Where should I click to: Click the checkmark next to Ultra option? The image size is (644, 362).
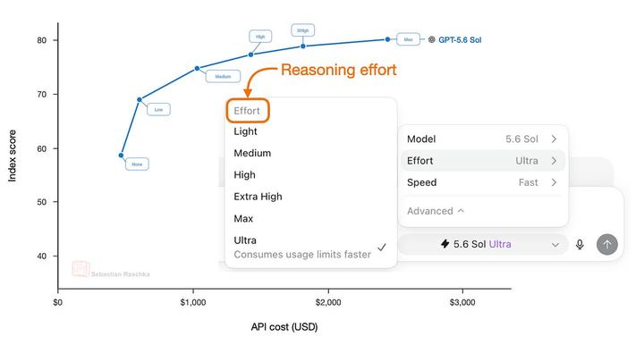coord(382,247)
